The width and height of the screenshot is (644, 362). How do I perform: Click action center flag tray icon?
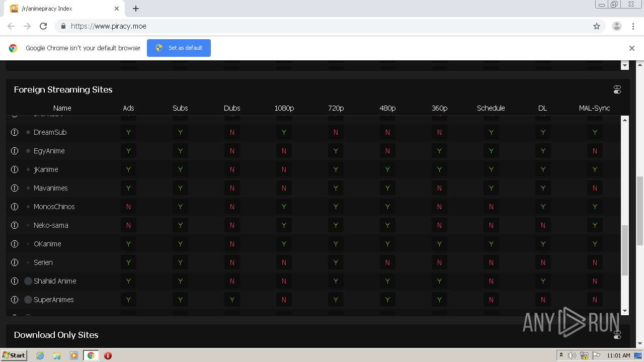[596, 355]
